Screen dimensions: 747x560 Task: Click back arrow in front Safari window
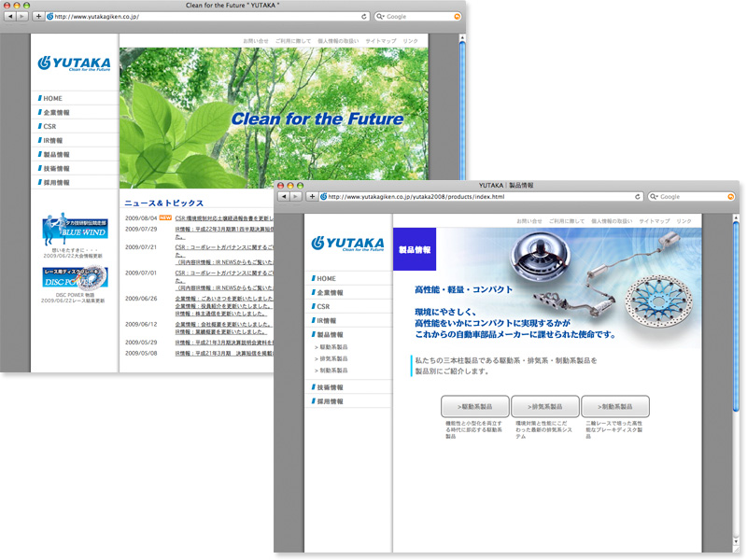(x=284, y=197)
